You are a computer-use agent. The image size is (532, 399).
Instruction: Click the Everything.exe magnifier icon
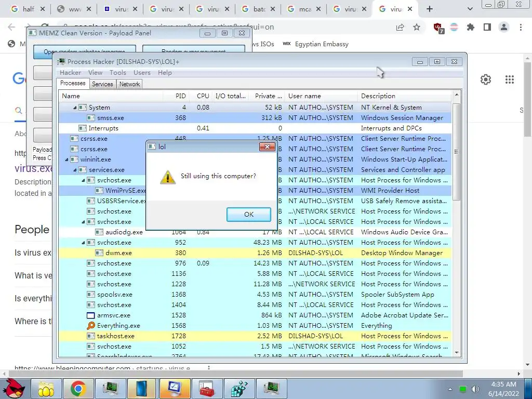pos(90,326)
